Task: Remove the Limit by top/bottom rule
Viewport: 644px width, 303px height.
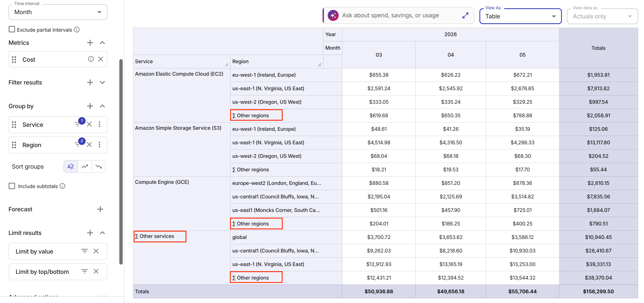Action: coord(96,271)
